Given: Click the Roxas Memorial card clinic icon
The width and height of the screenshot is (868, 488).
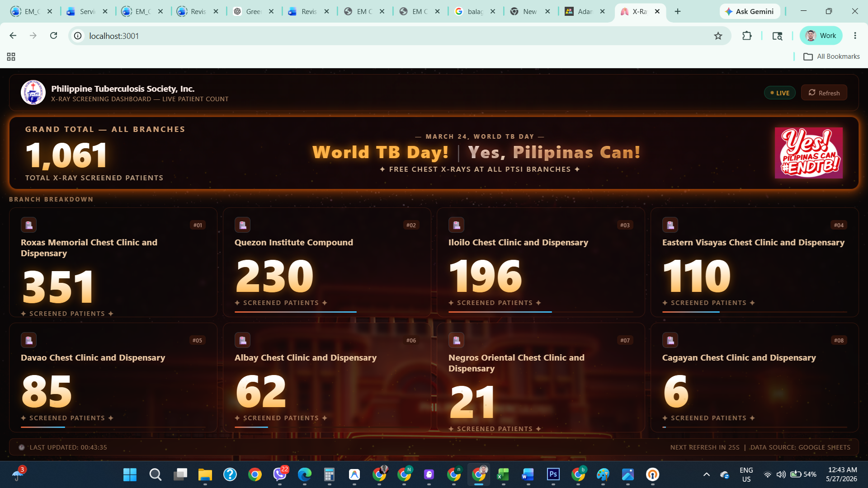Looking at the screenshot, I should [29, 225].
